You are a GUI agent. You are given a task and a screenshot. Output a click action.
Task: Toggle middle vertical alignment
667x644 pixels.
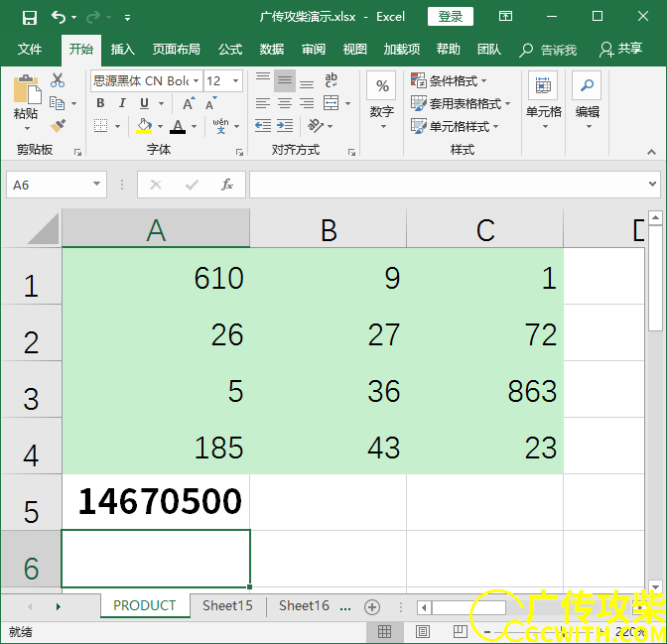(x=285, y=80)
